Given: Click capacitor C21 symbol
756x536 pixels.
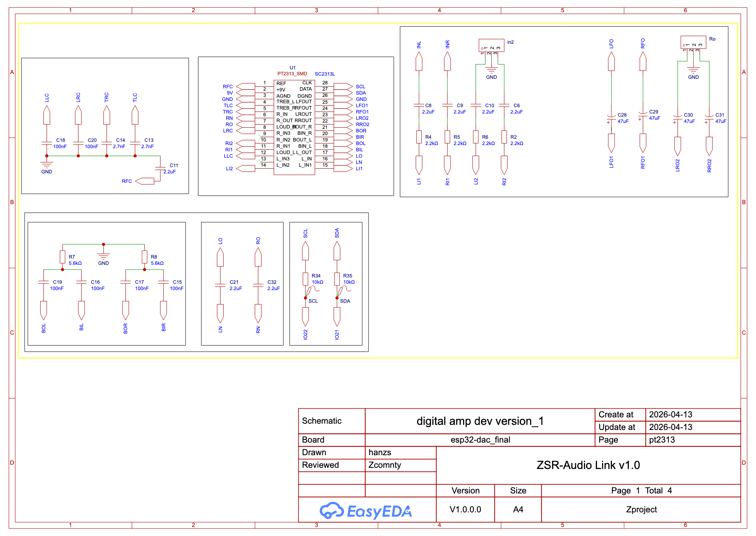Looking at the screenshot, I should click(220, 285).
